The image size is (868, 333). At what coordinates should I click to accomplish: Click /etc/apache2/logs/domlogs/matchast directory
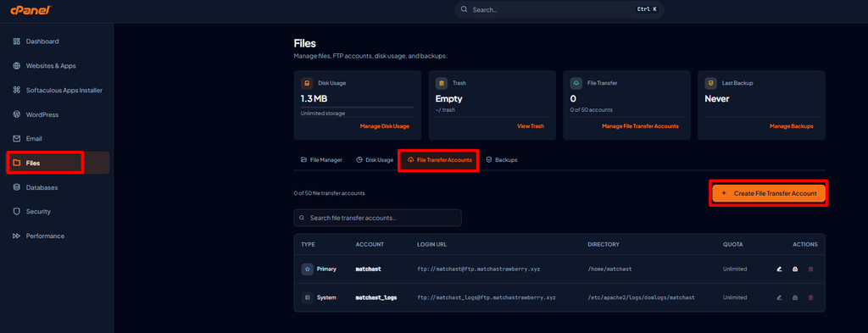tap(641, 297)
